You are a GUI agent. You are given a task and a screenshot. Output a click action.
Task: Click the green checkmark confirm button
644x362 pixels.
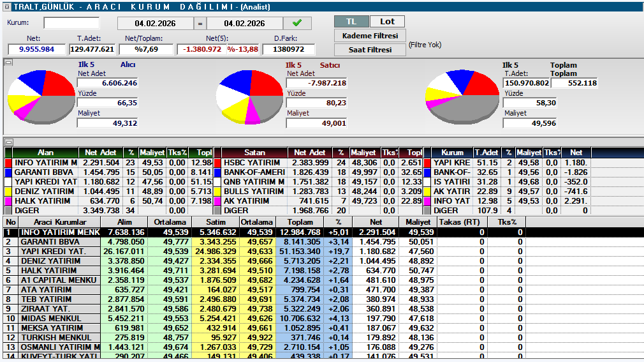[x=297, y=23]
